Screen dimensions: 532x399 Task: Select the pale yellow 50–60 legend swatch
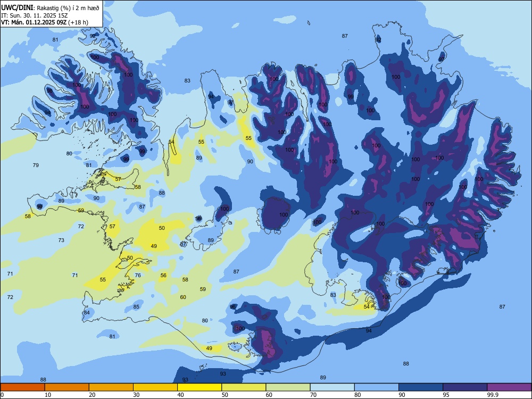[x=244, y=387]
